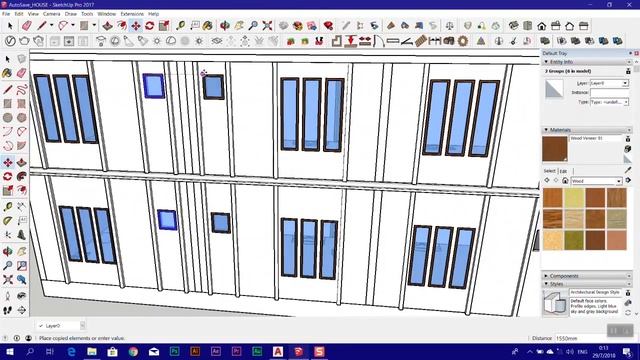The height and width of the screenshot is (360, 640).
Task: Choose the Rotate tool in top toolbar
Action: tap(150, 26)
